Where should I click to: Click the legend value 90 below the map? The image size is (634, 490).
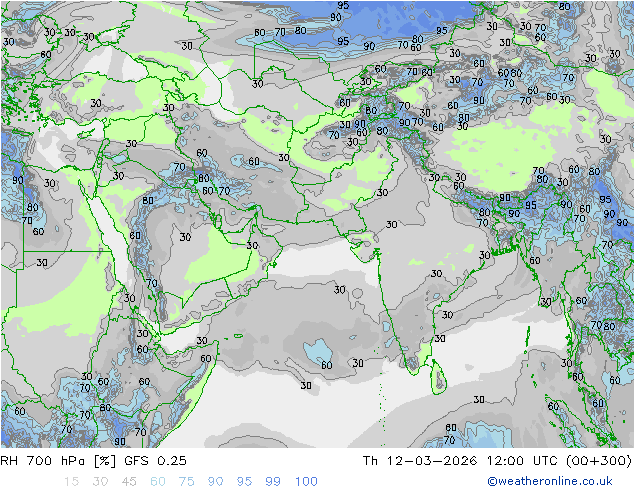tap(216, 482)
